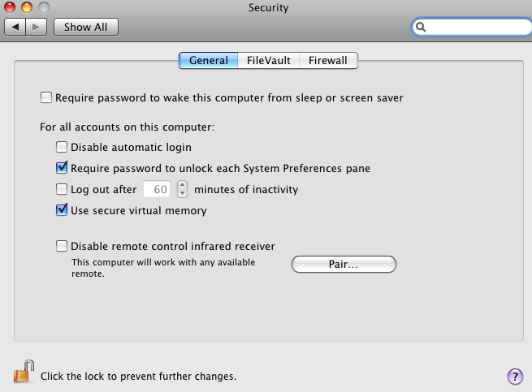The height and width of the screenshot is (392, 532).
Task: Click the minutes of inactivity number field
Action: pyautogui.click(x=158, y=190)
